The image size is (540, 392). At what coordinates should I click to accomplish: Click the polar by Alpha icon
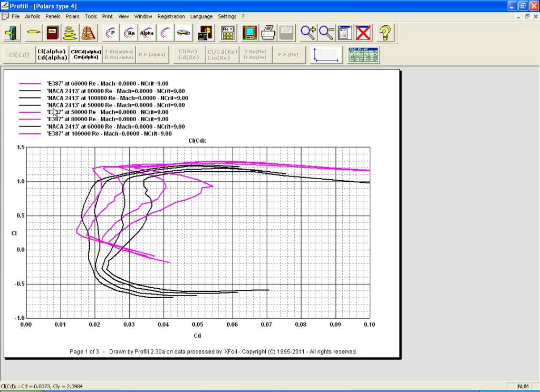(147, 33)
